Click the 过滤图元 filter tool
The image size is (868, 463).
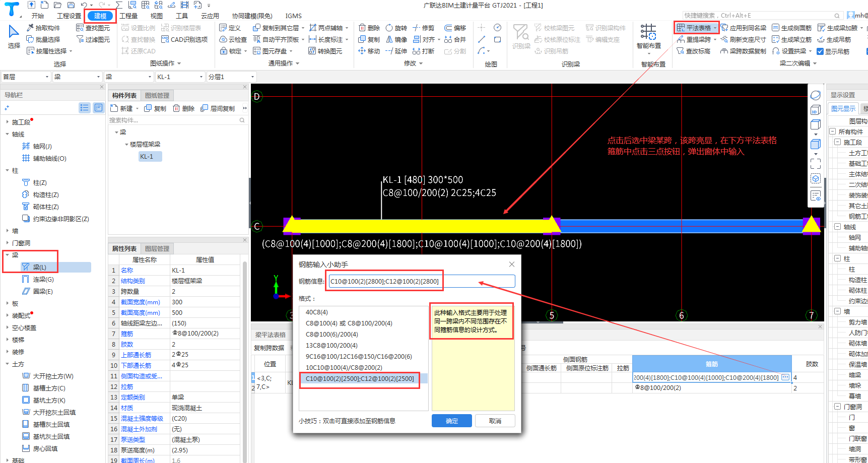(93, 39)
